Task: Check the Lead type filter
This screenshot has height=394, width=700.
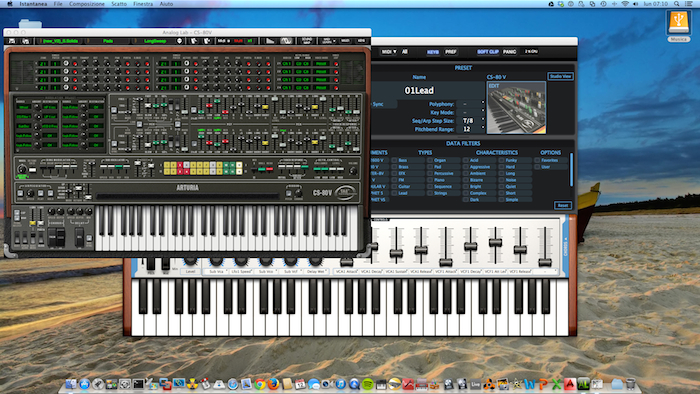Action: click(395, 193)
